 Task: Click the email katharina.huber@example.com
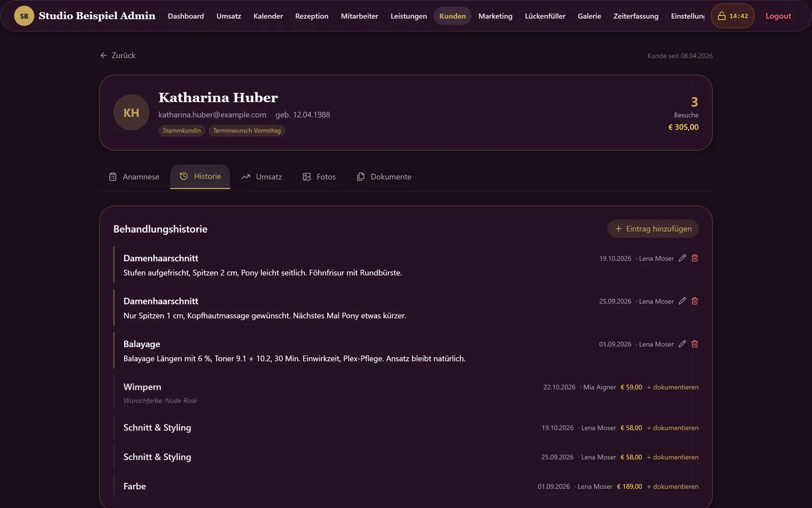212,115
